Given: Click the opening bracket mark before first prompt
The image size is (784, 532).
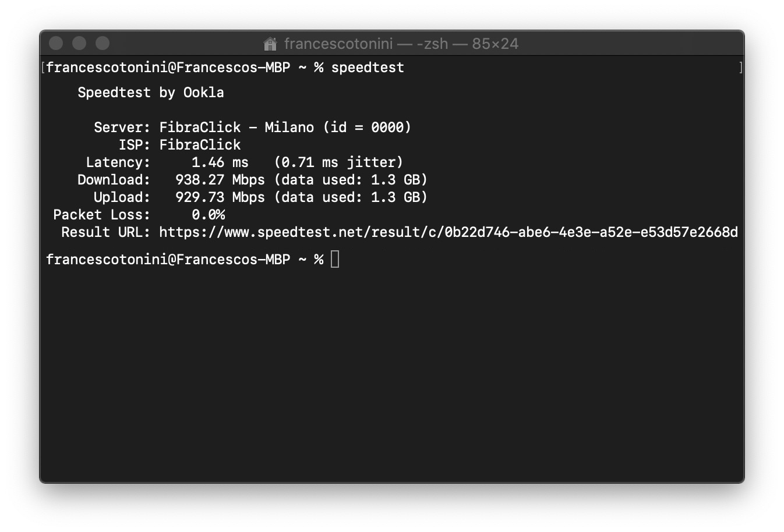Looking at the screenshot, I should [x=43, y=68].
